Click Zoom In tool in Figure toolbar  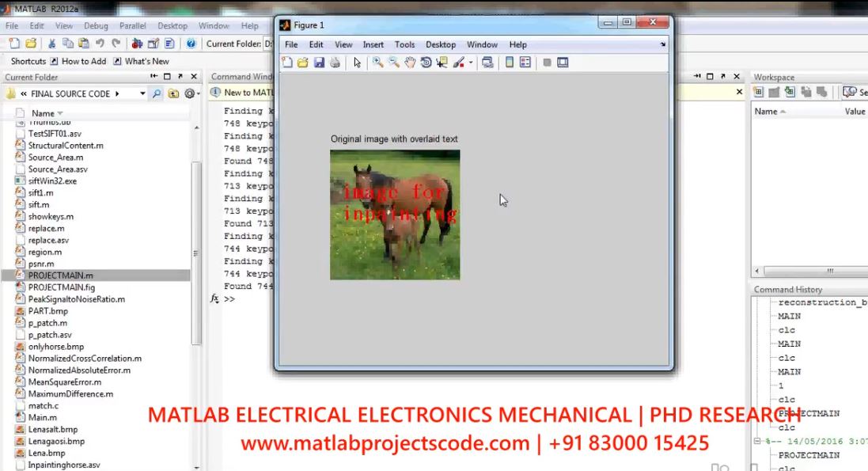coord(377,63)
